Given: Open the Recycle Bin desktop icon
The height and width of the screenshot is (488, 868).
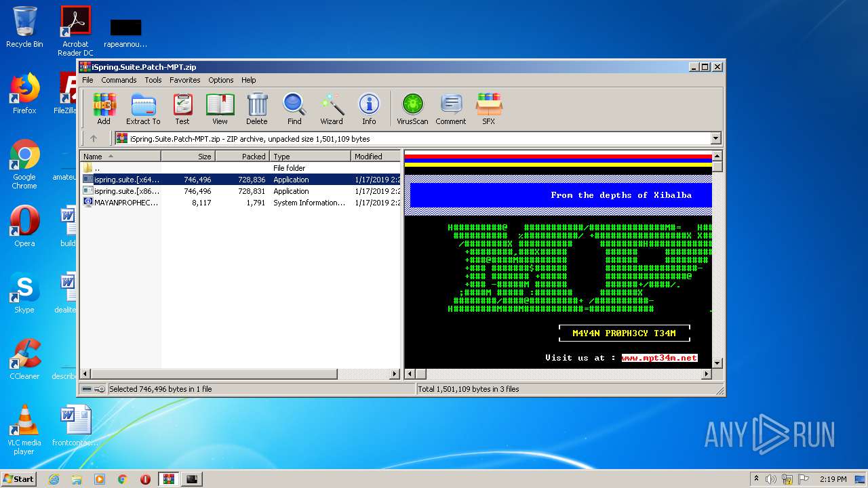Looking at the screenshot, I should coord(24,27).
